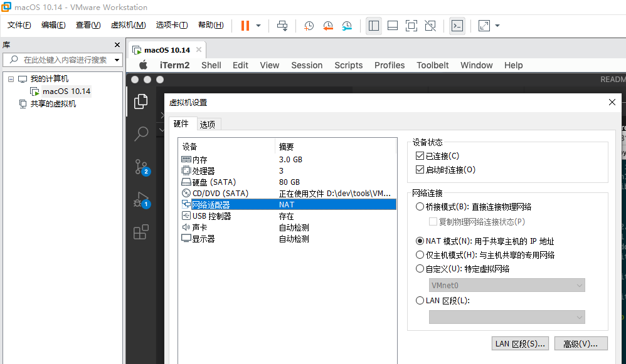The height and width of the screenshot is (364, 626).
Task: Open the iTerm2 menu in the guest
Action: click(174, 65)
